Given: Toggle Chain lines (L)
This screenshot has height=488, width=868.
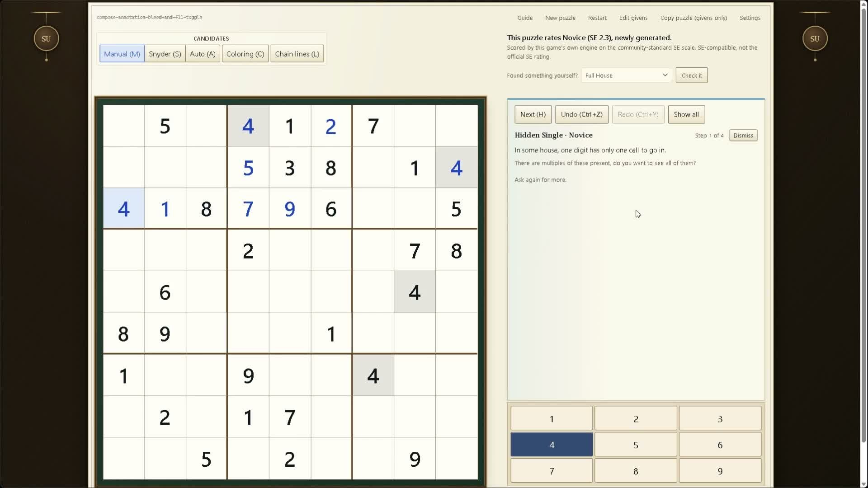Looking at the screenshot, I should (x=297, y=54).
